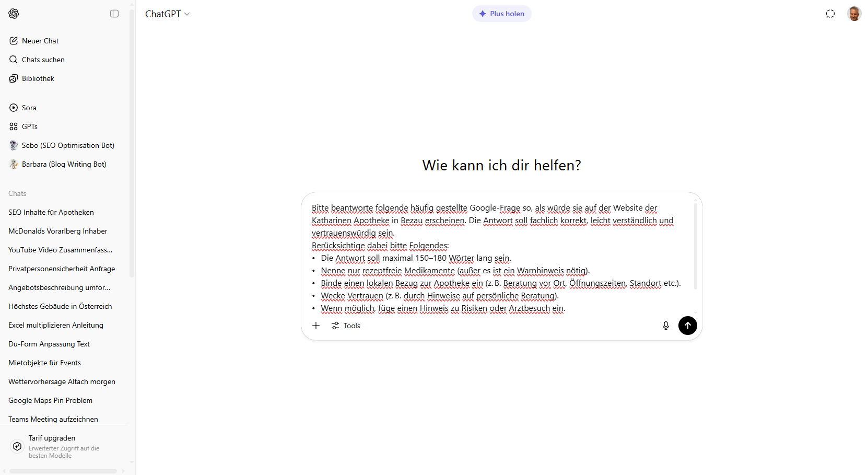
Task: Send the prompt with the arrow button
Action: (x=688, y=326)
